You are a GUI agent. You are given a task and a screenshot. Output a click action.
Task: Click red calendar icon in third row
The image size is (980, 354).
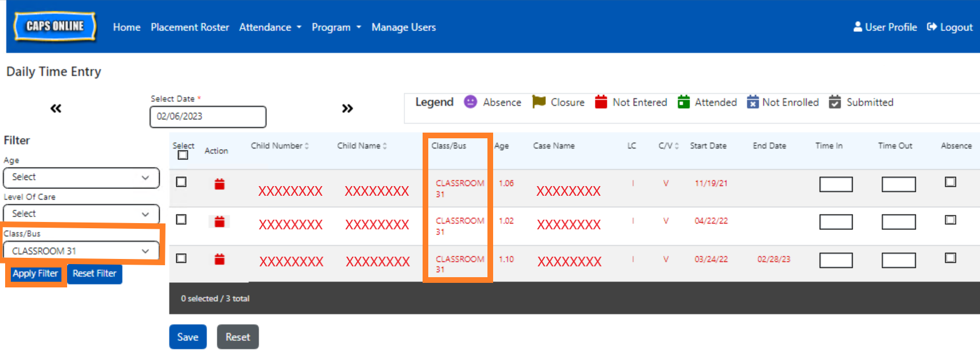[x=219, y=260]
